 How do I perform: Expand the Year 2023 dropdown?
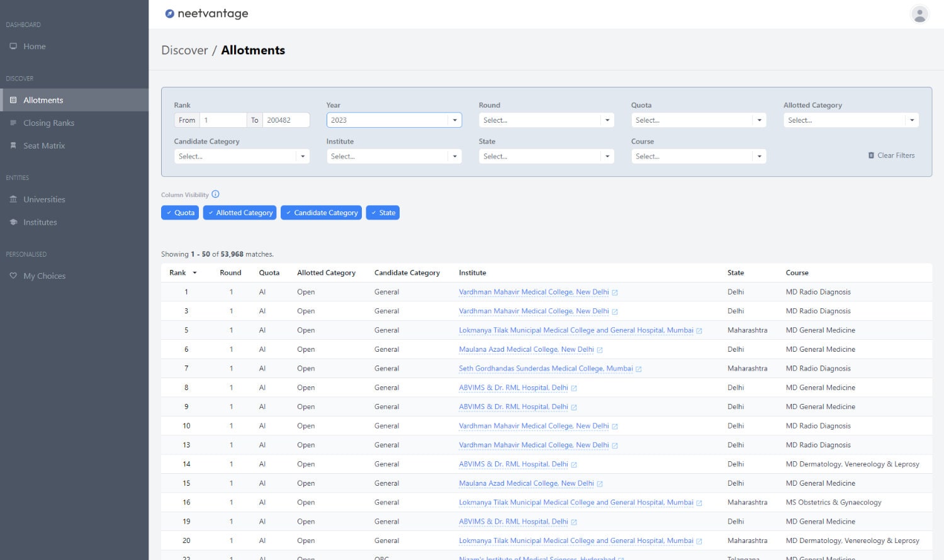[x=393, y=120]
